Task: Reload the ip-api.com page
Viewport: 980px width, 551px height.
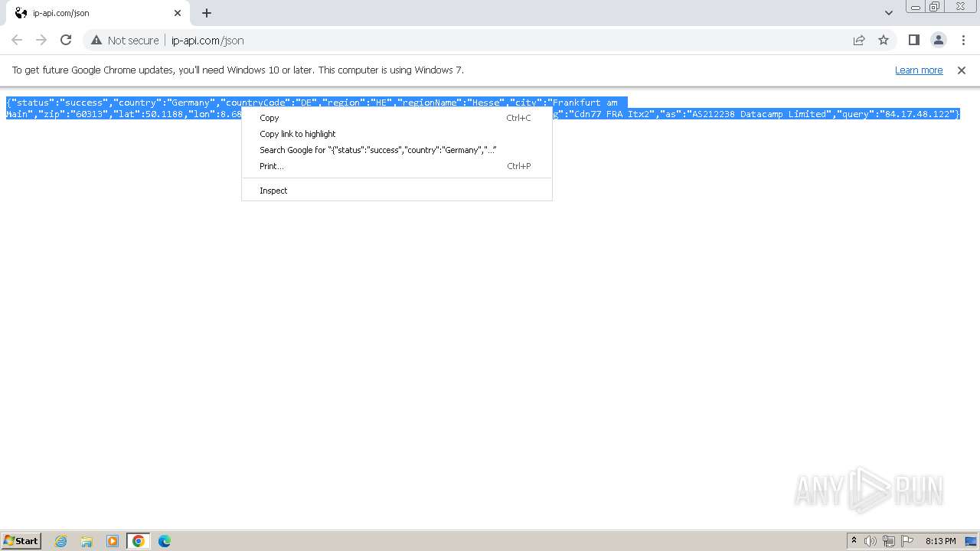Action: click(66, 41)
